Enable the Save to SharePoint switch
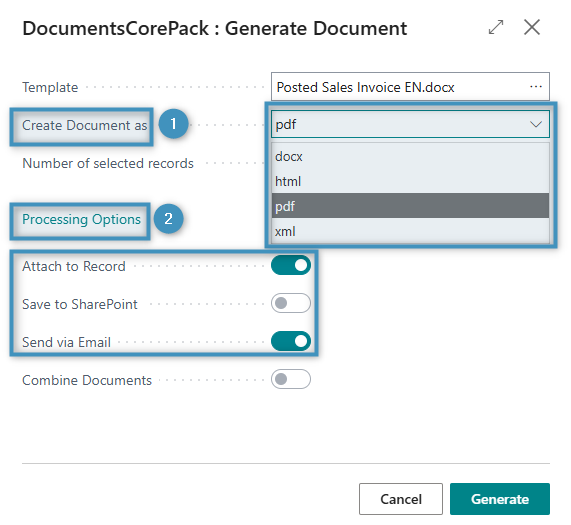571x525 pixels. coord(291,303)
